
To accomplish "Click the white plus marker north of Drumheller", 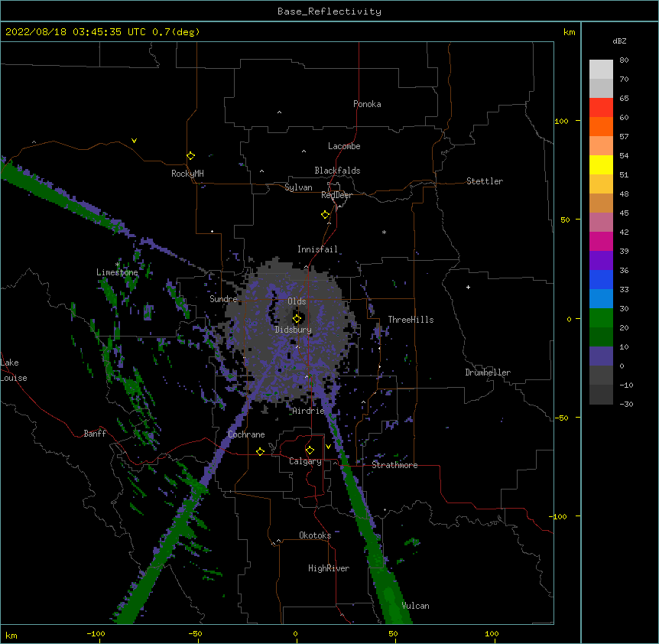I will coord(468,287).
